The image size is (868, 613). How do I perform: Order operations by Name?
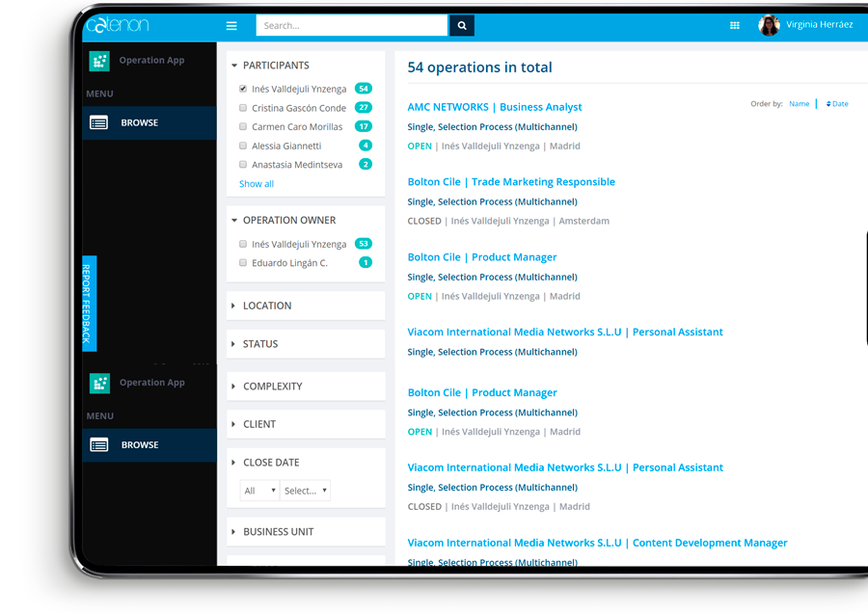[799, 104]
